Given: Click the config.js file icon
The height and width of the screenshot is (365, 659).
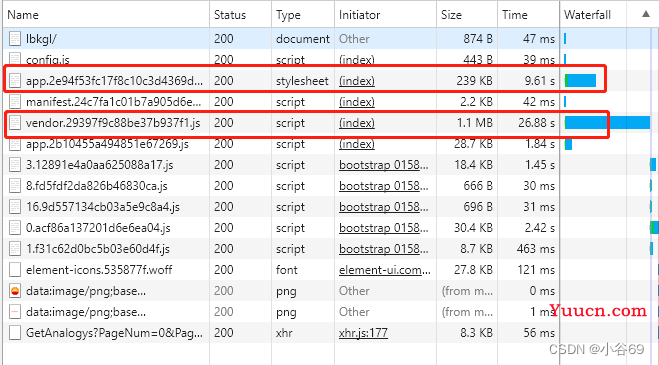Looking at the screenshot, I should point(15,60).
